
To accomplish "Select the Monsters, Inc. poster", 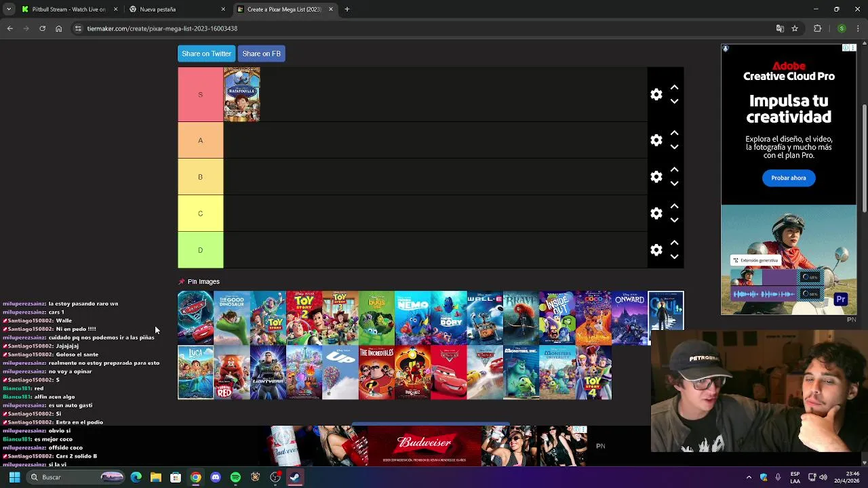I will (521, 372).
